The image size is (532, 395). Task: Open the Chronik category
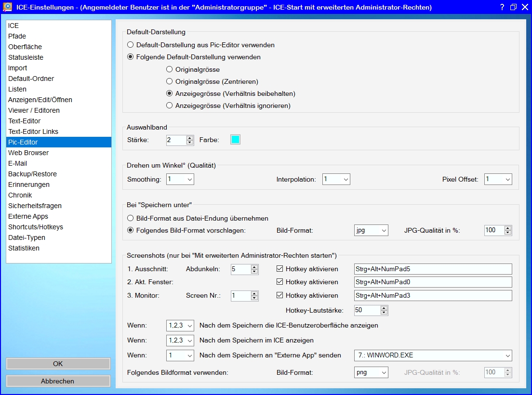pos(59,195)
